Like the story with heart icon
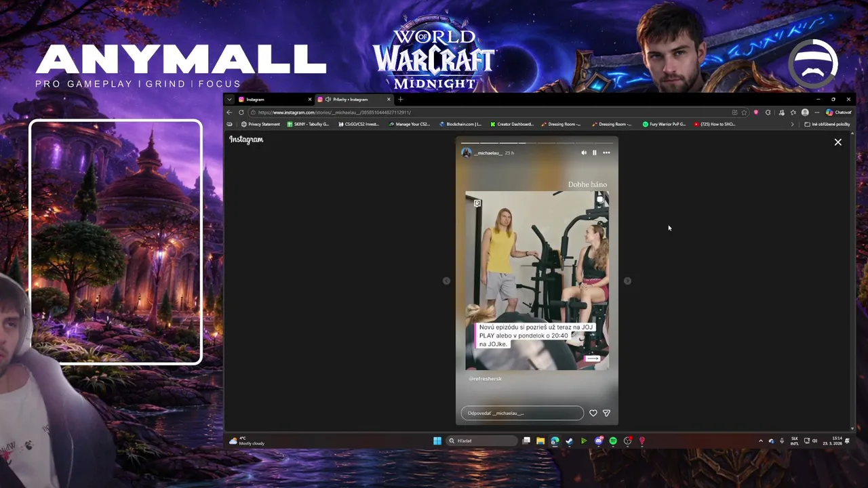868x488 pixels. click(x=593, y=413)
